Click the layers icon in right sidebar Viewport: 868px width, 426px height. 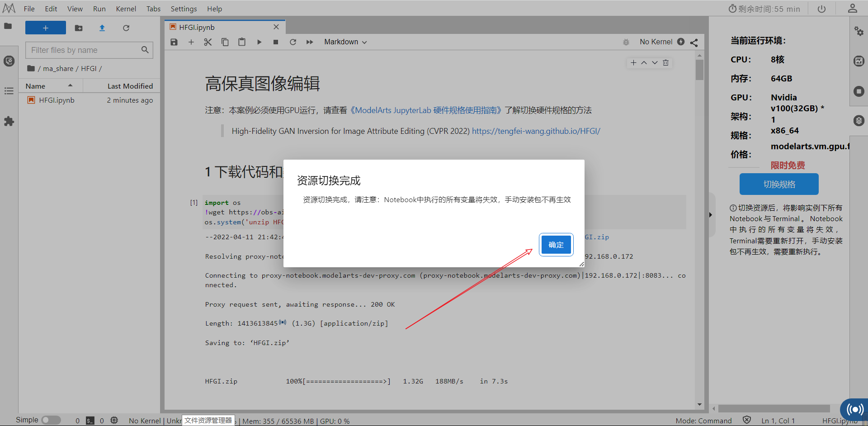click(859, 121)
